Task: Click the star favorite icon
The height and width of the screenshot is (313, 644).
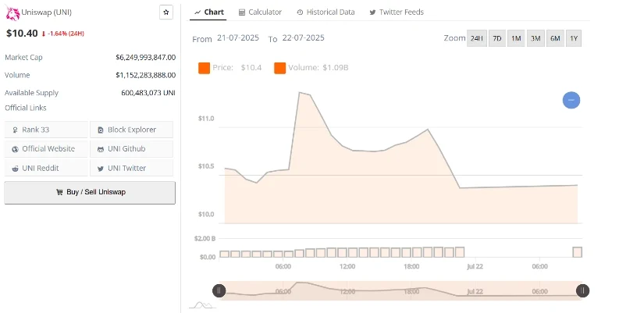Action: point(166,12)
